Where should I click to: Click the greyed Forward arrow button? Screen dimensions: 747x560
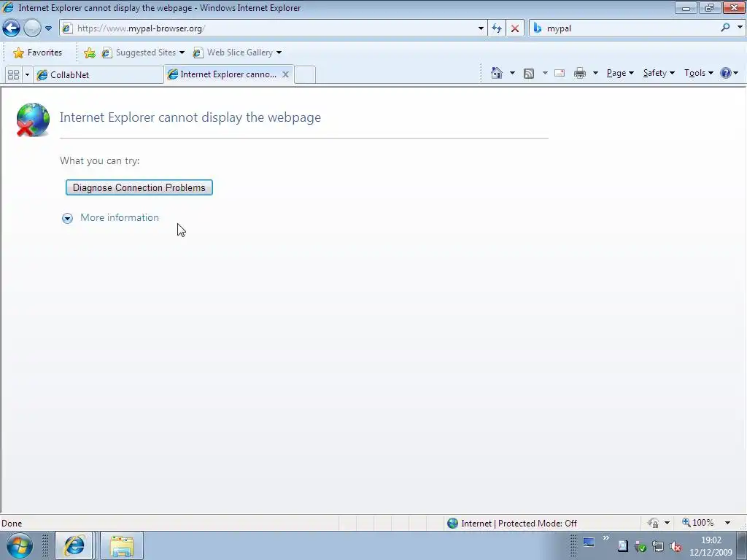[x=32, y=28]
